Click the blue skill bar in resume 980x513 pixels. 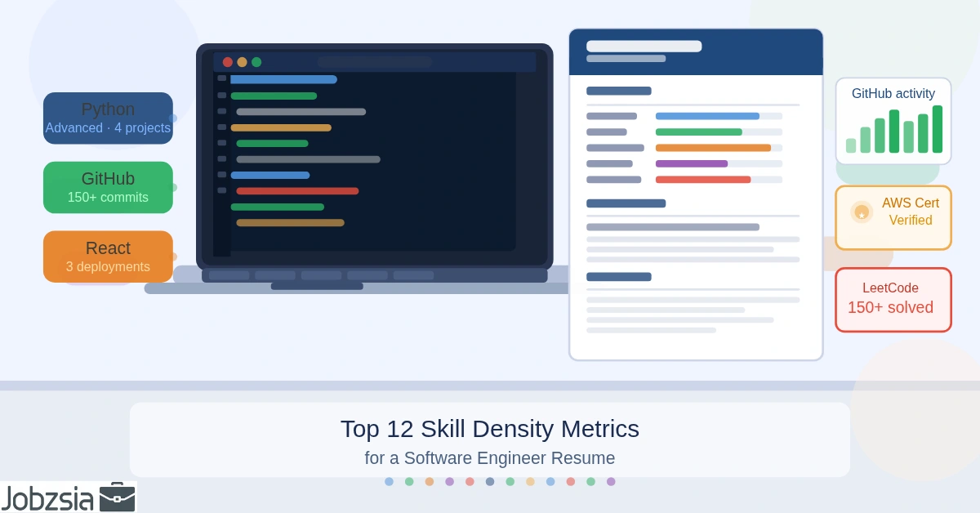tap(707, 116)
